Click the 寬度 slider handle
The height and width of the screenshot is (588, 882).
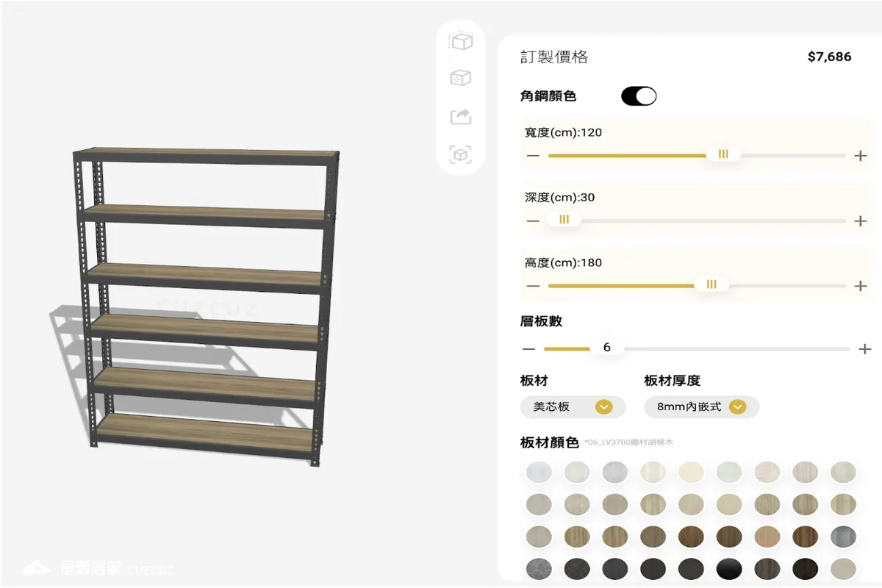click(x=723, y=154)
